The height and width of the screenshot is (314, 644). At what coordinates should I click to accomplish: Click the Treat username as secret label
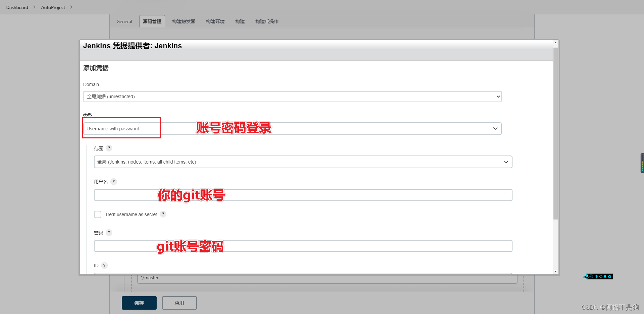(x=131, y=214)
